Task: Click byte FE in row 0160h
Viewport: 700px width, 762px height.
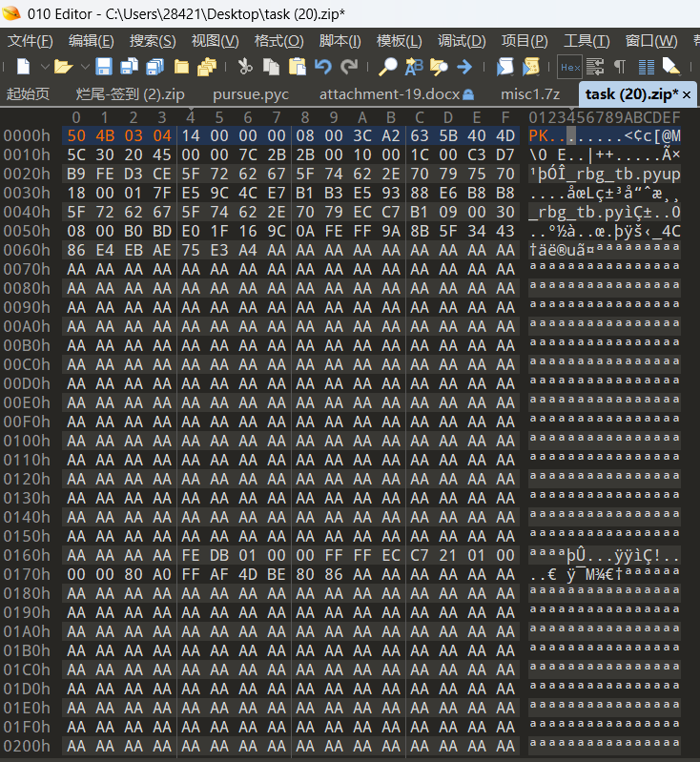Action: click(191, 555)
